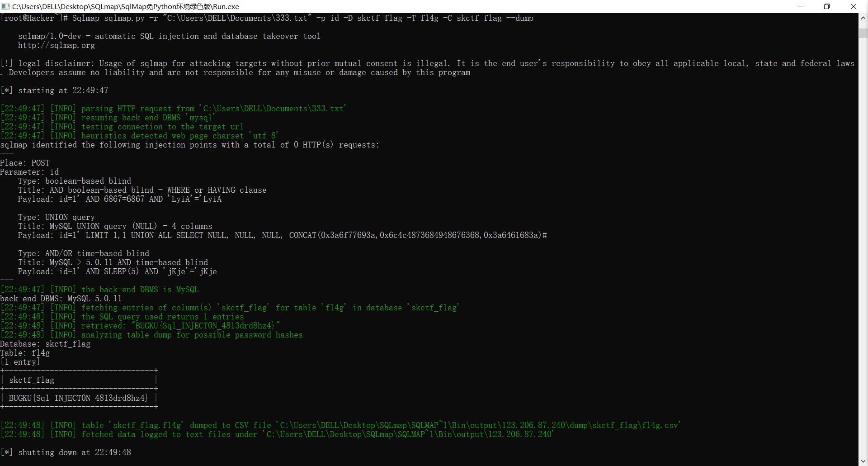
Task: Click the UNION ALL SELECT payload line
Action: point(283,235)
